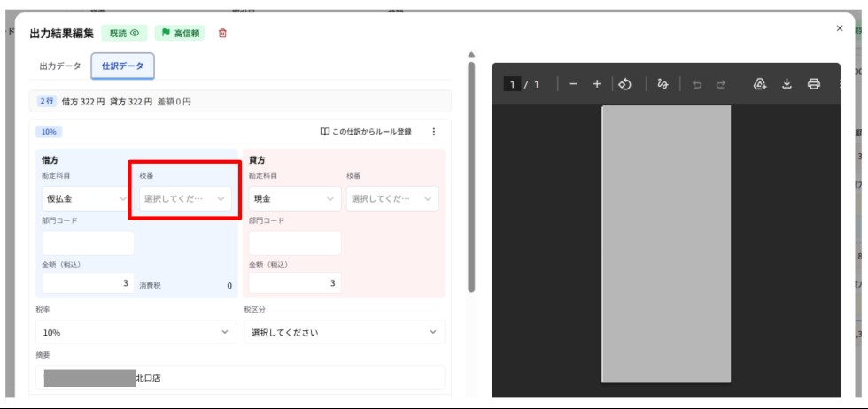868x409 pixels.
Task: Toggle the 高信頼 flag badge
Action: [180, 34]
